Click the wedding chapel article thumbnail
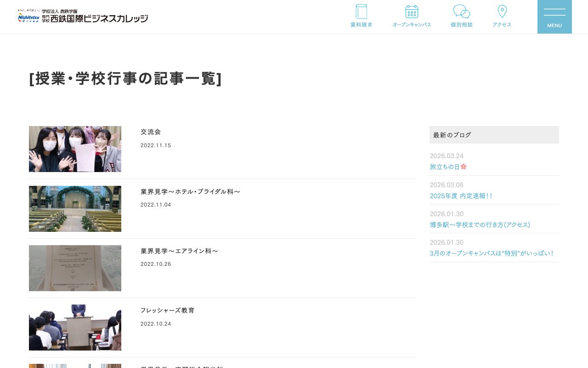The width and height of the screenshot is (588, 368). coord(75,209)
